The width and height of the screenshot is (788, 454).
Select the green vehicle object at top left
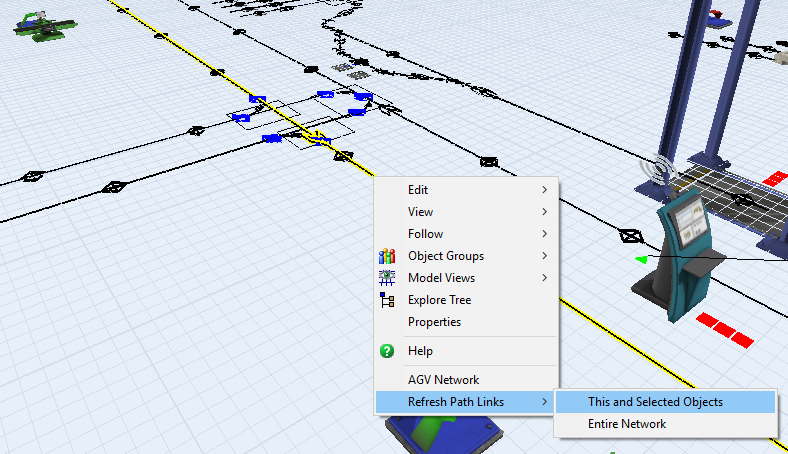tap(42, 27)
